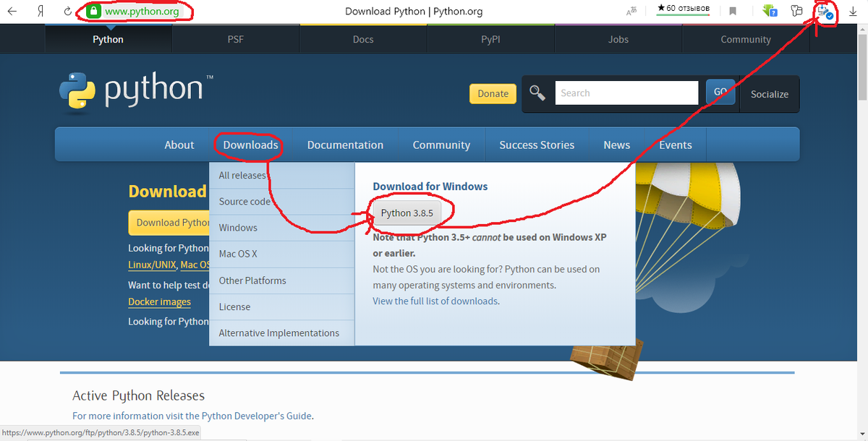The width and height of the screenshot is (868, 441).
Task: Click the magnifying glass search icon
Action: (x=537, y=93)
